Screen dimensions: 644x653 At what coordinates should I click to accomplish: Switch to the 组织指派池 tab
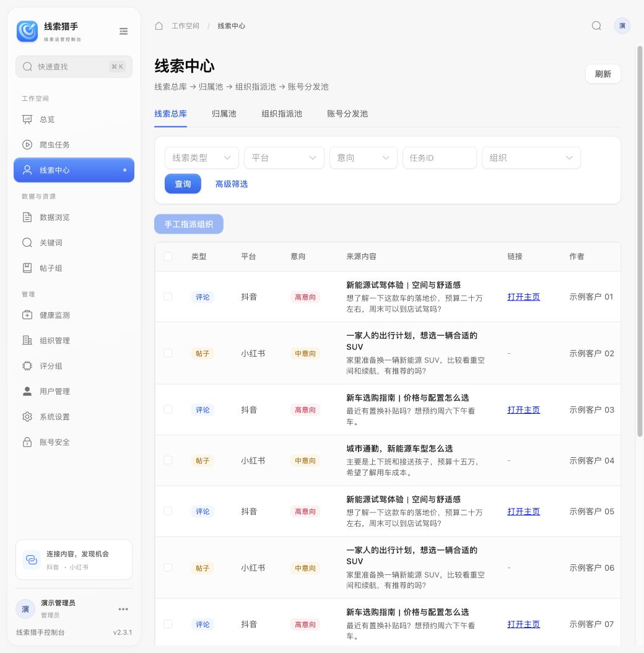[282, 114]
